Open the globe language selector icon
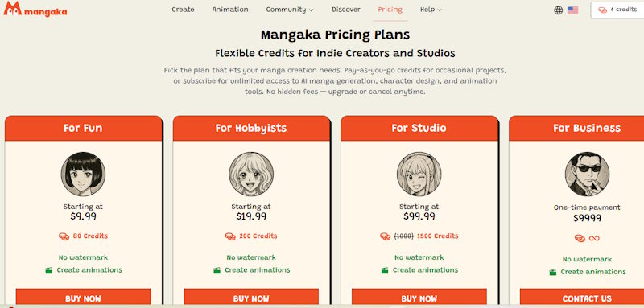 558,10
